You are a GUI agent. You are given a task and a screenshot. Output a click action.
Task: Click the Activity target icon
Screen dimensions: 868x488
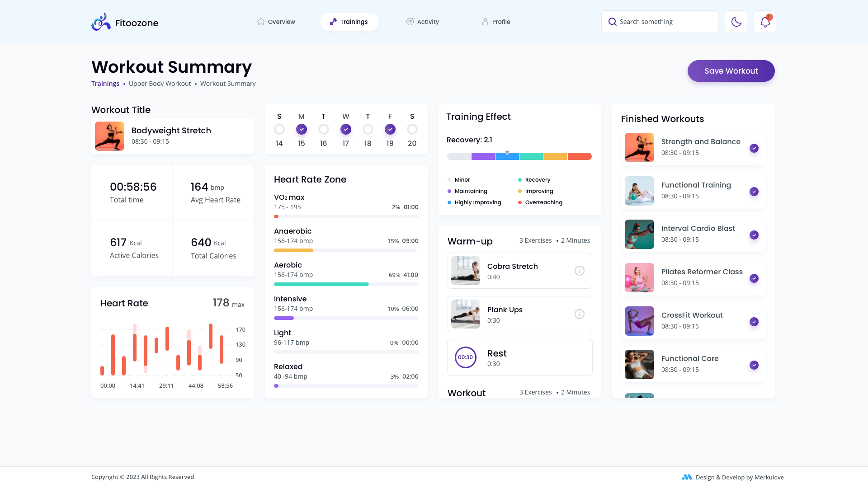tap(410, 21)
